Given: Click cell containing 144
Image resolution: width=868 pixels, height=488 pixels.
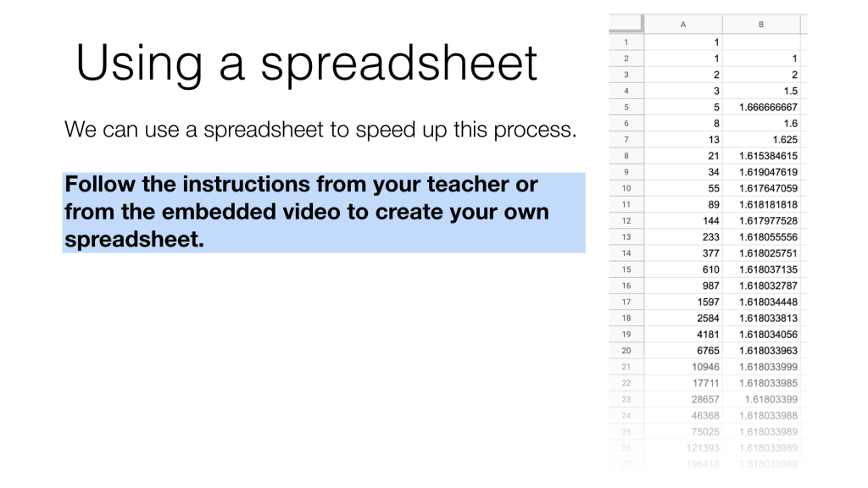Looking at the screenshot, I should tap(683, 221).
